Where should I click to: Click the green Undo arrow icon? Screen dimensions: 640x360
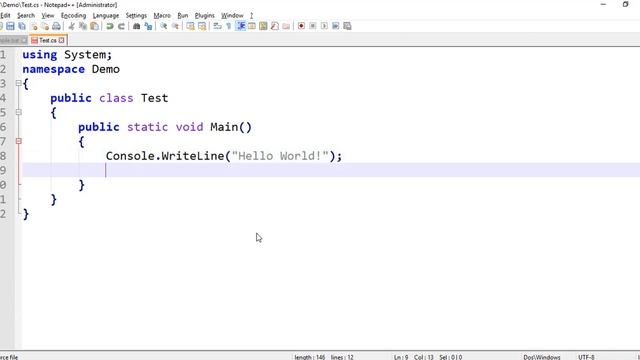[110, 26]
